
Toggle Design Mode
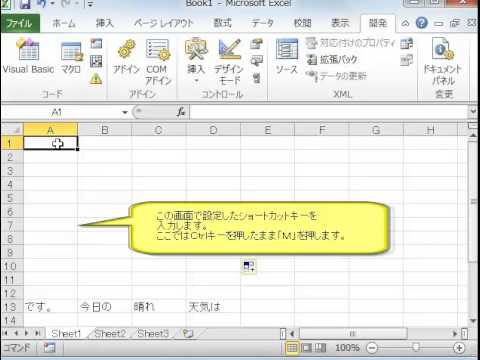(x=229, y=62)
